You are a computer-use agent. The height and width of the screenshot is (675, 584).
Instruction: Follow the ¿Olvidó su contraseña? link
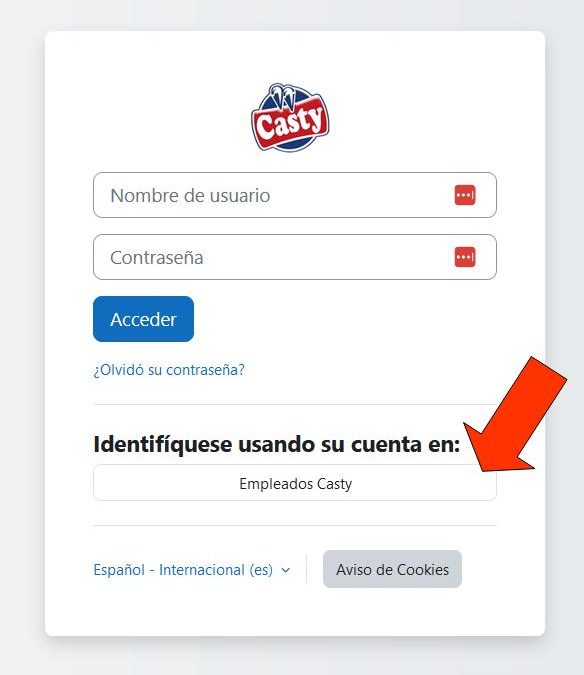coord(169,370)
